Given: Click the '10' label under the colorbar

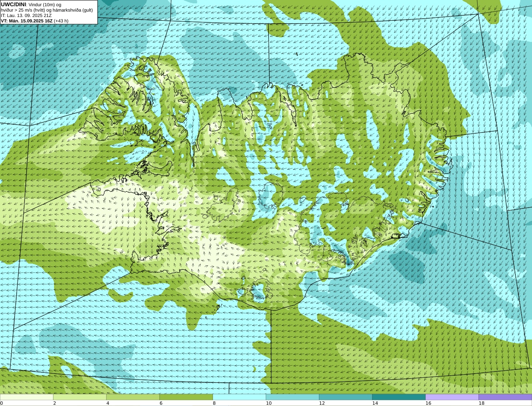Looking at the screenshot, I should (268, 403).
